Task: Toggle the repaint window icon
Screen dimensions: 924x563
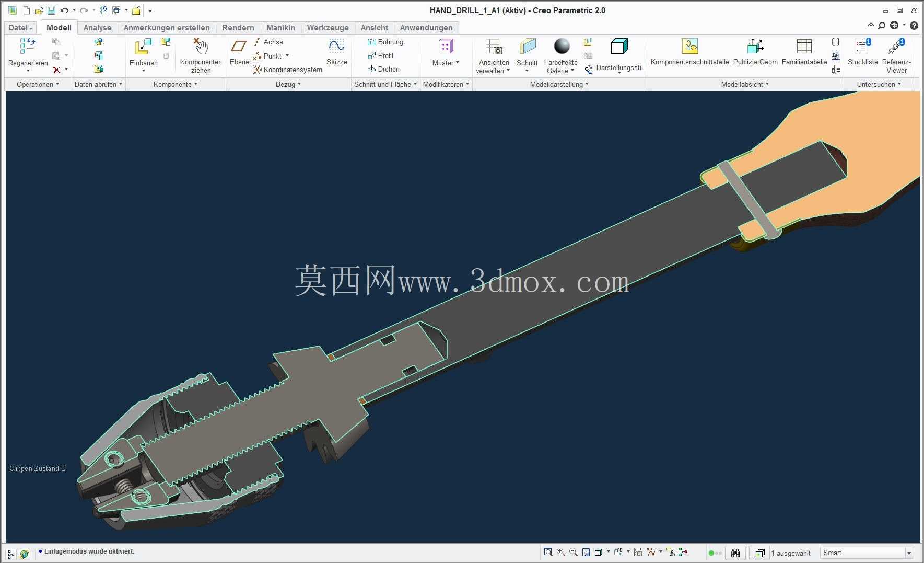Action: tap(586, 552)
